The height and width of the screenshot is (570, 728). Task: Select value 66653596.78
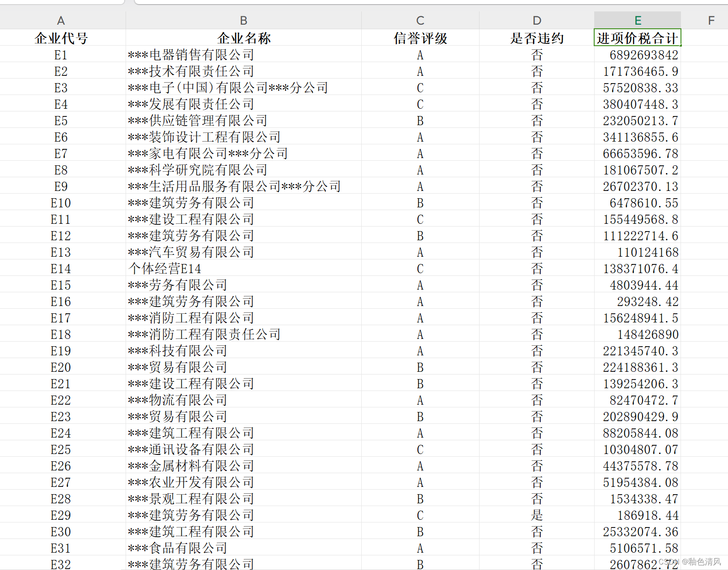tap(638, 153)
